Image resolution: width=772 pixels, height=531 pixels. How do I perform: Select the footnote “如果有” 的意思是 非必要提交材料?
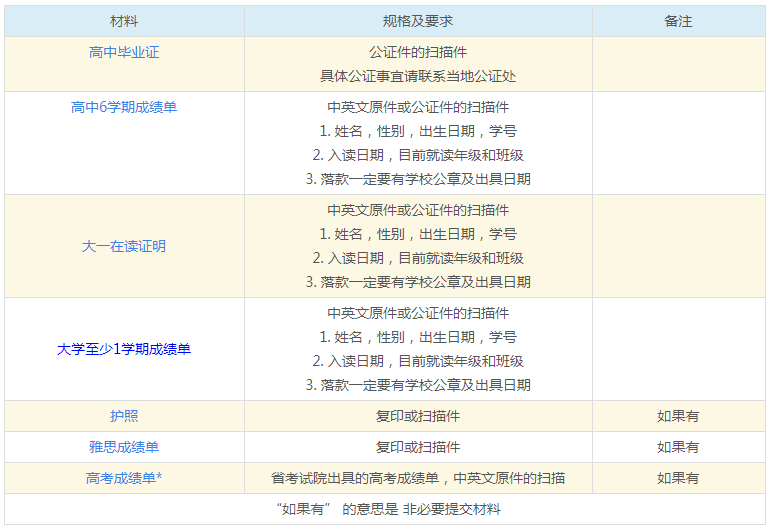[388, 509]
